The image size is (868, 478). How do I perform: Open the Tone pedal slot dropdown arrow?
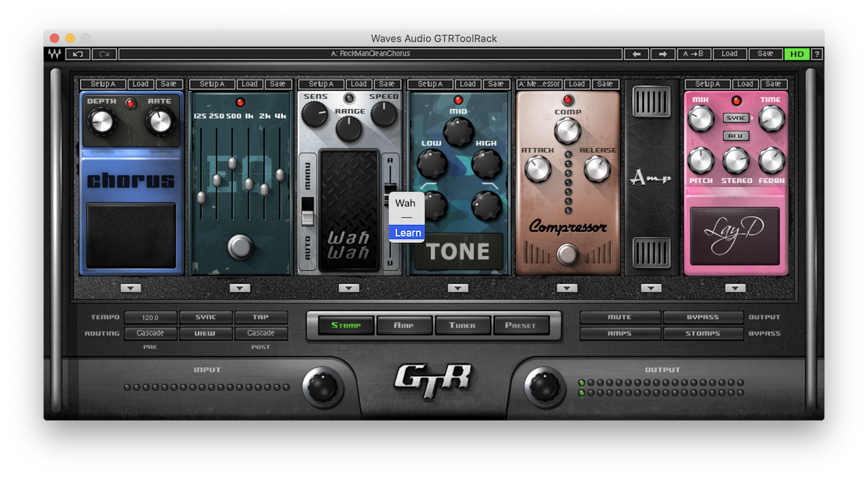458,288
